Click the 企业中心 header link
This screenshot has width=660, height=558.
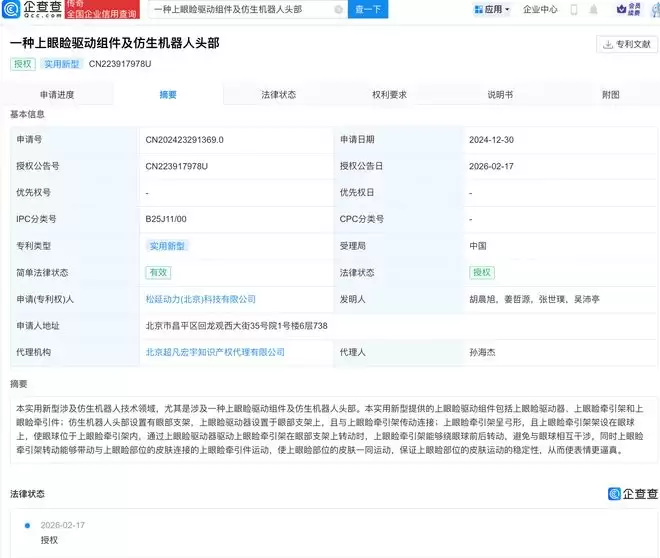click(x=542, y=9)
